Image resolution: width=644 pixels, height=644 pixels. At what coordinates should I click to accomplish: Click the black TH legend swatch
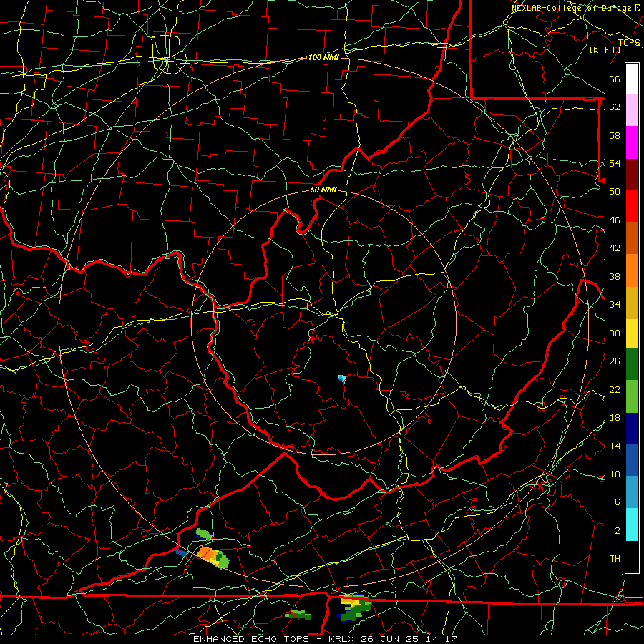(632, 557)
